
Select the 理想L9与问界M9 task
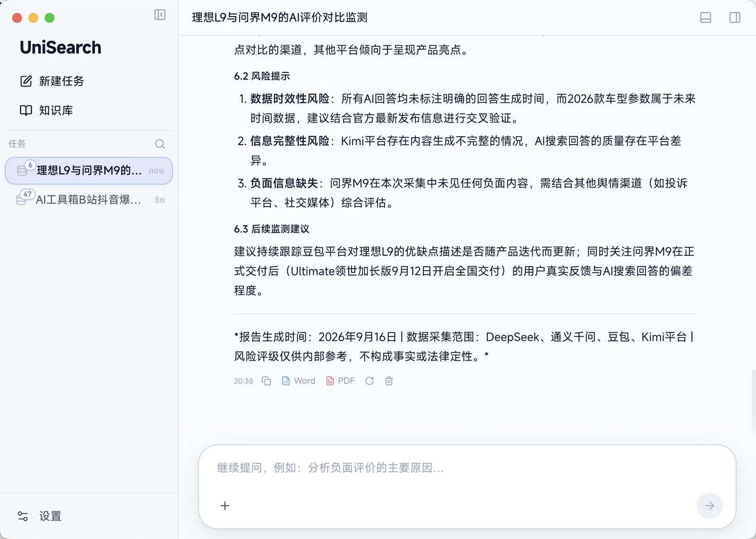coord(89,171)
